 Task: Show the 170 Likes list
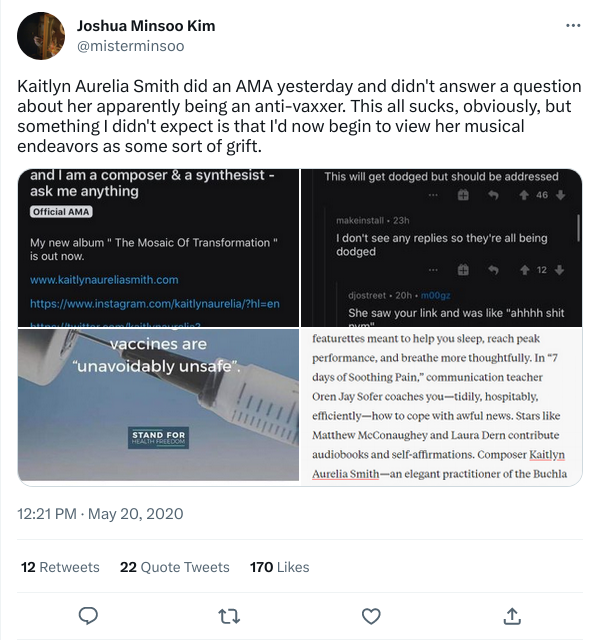(280, 567)
